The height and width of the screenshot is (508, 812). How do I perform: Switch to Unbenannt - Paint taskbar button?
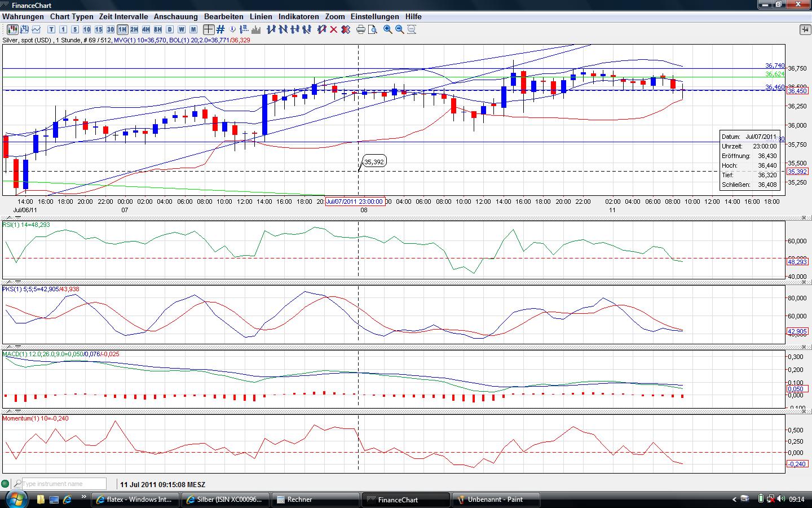[x=496, y=500]
